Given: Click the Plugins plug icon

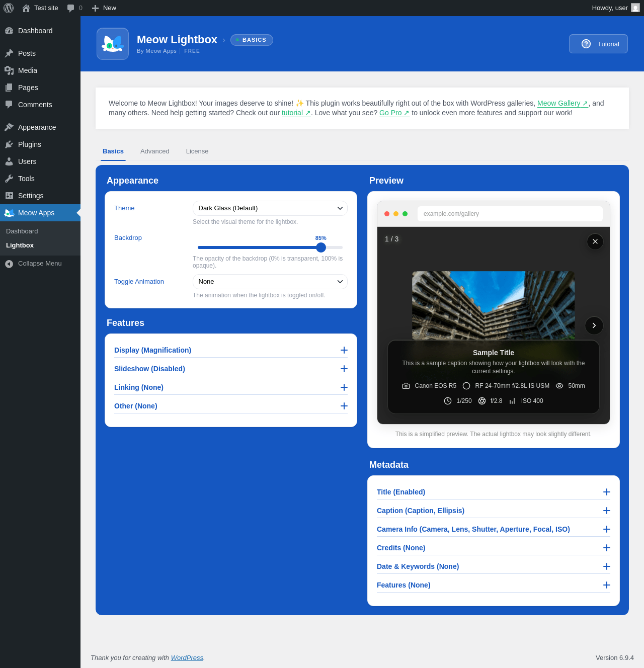Looking at the screenshot, I should coord(9,144).
